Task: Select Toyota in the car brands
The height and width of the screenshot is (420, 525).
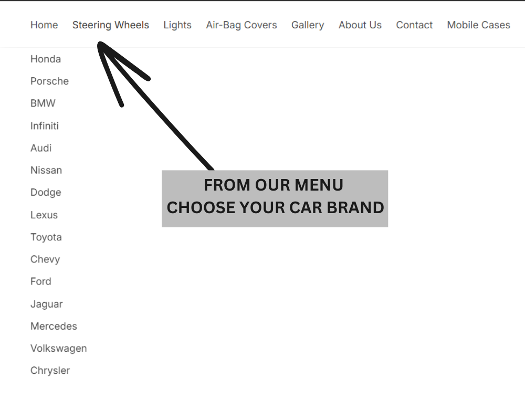Action: coord(46,237)
